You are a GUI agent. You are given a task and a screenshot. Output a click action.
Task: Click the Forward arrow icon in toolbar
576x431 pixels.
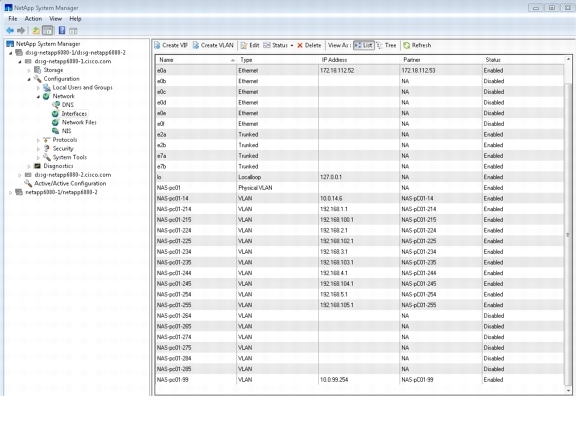click(x=21, y=30)
